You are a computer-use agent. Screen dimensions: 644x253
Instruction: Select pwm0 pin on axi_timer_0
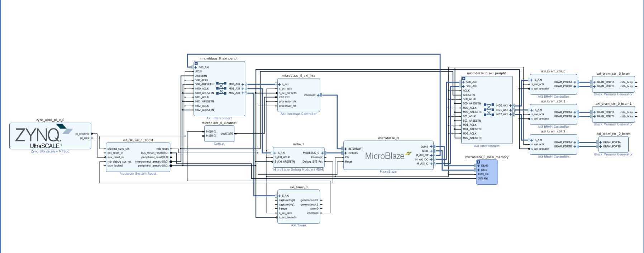click(x=314, y=209)
